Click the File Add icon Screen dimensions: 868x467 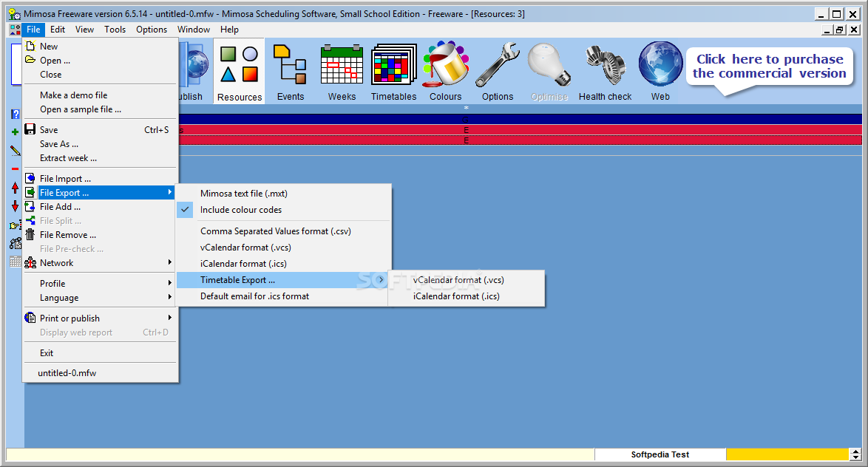(30, 206)
